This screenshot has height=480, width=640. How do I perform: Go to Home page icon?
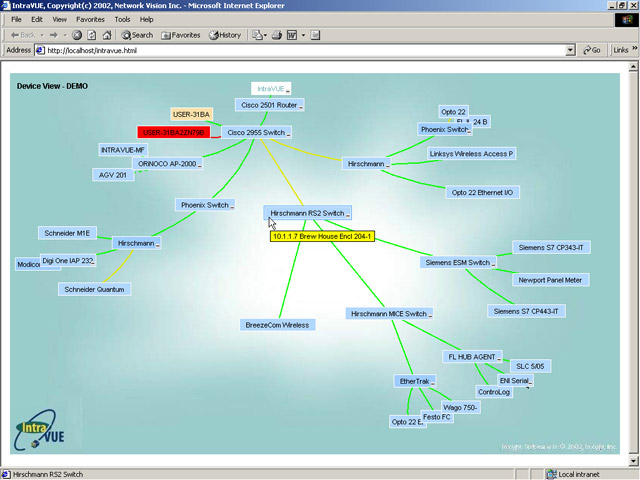(x=107, y=35)
